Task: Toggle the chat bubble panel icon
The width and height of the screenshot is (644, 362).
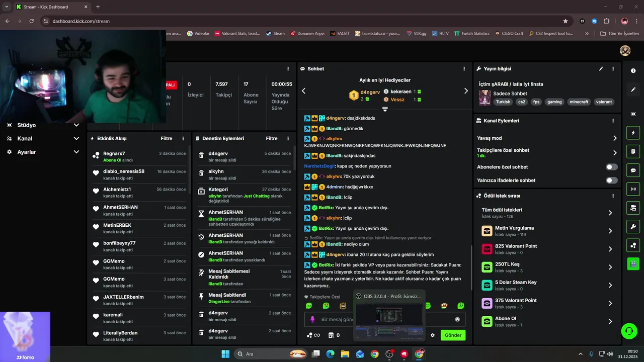Action: [633, 170]
